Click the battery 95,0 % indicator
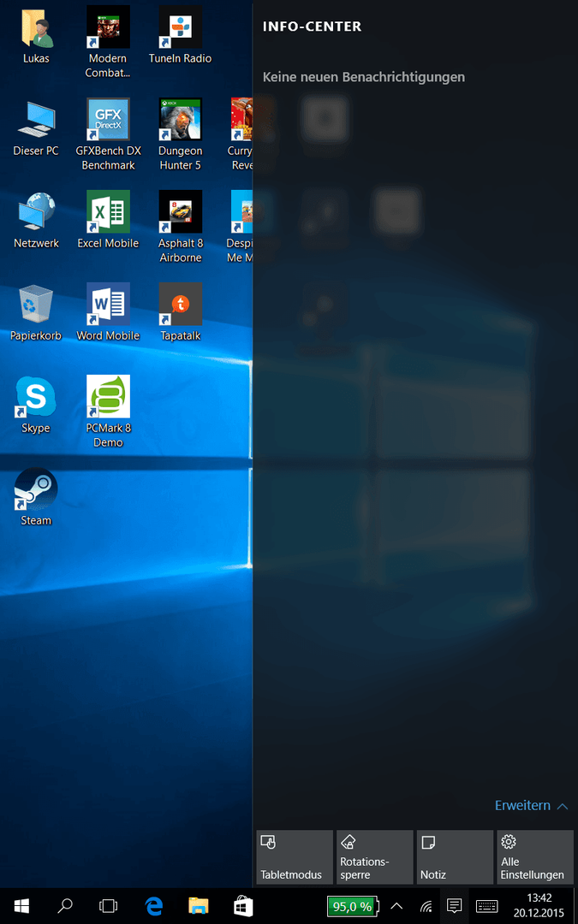The height and width of the screenshot is (924, 578). coord(354,906)
